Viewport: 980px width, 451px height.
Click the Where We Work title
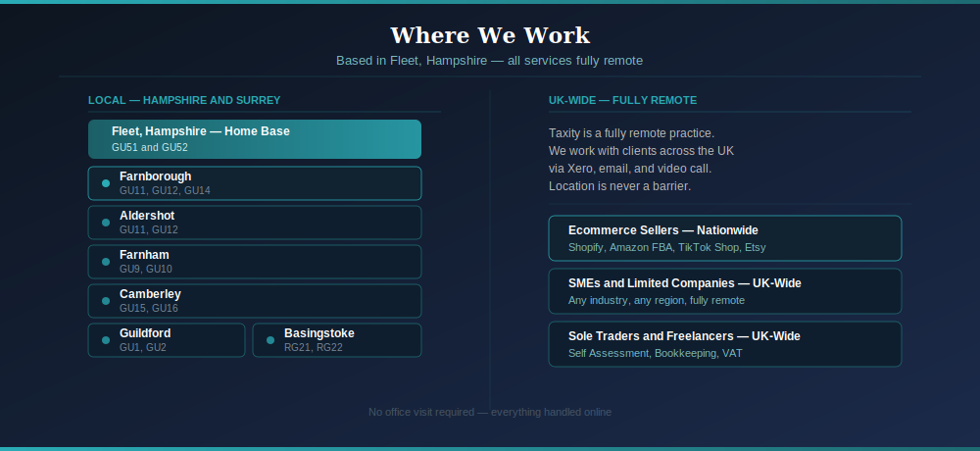click(x=490, y=35)
